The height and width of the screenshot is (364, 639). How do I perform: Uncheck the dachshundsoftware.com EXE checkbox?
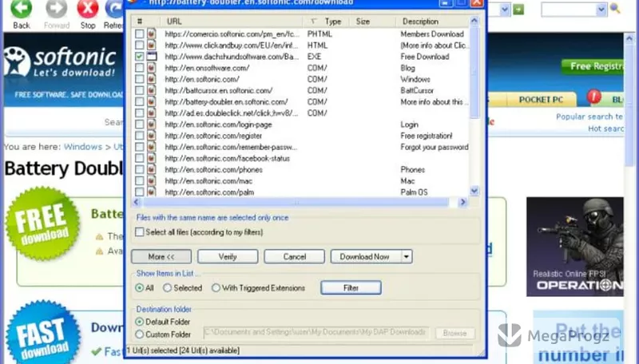pyautogui.click(x=139, y=56)
